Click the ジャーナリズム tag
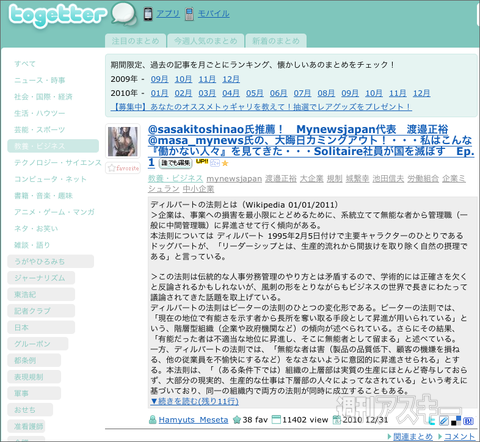Viewport: 480px width, 442px height. pyautogui.click(x=41, y=278)
